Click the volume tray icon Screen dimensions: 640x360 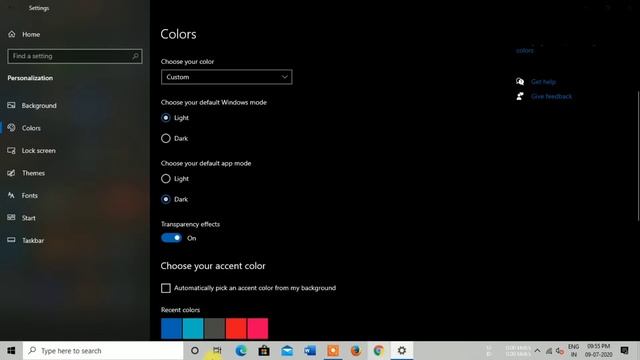coord(560,351)
